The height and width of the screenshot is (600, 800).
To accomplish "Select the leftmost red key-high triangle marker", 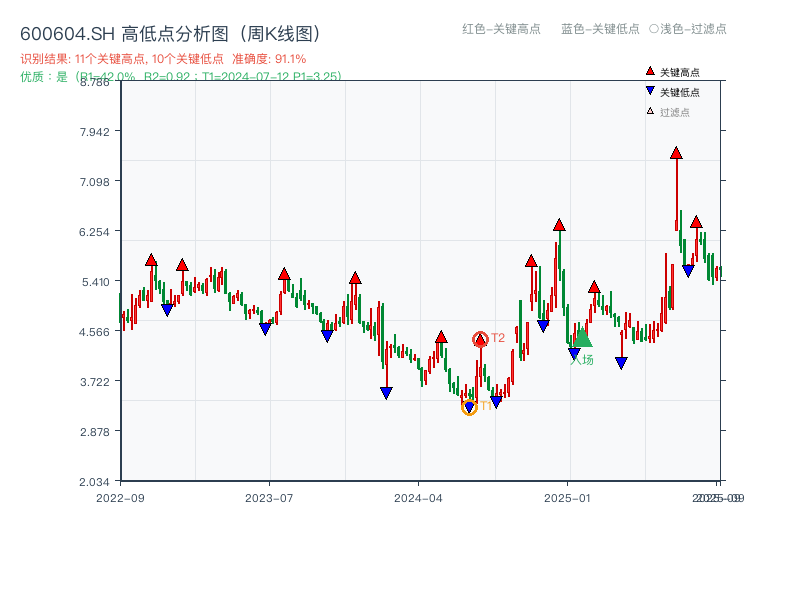I will coord(151,259).
